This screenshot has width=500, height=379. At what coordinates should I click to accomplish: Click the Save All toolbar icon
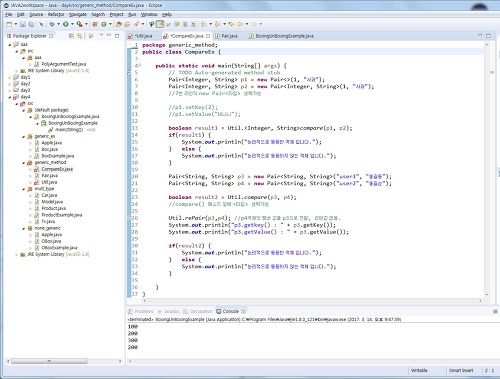pos(31,24)
